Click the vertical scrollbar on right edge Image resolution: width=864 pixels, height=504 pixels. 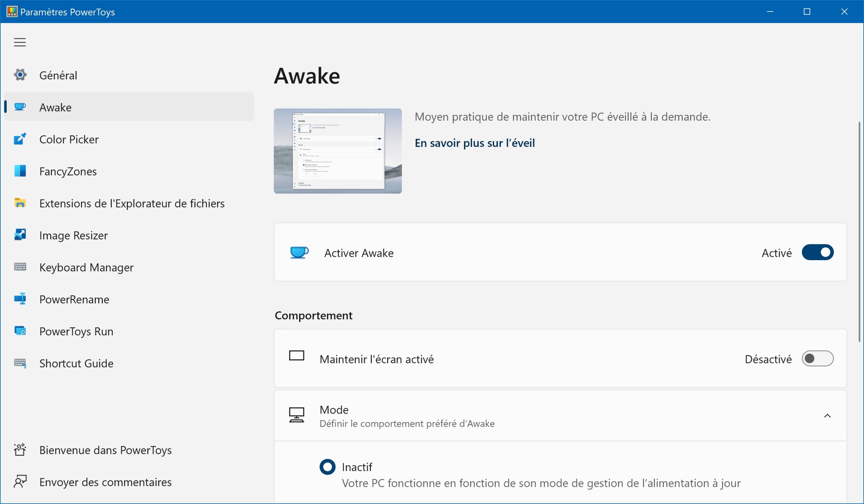click(x=859, y=232)
